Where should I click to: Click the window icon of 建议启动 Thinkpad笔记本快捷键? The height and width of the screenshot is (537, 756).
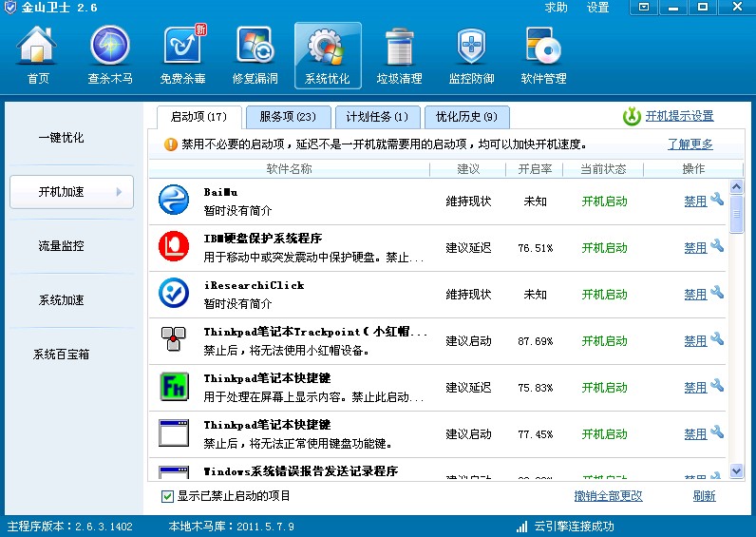174,432
